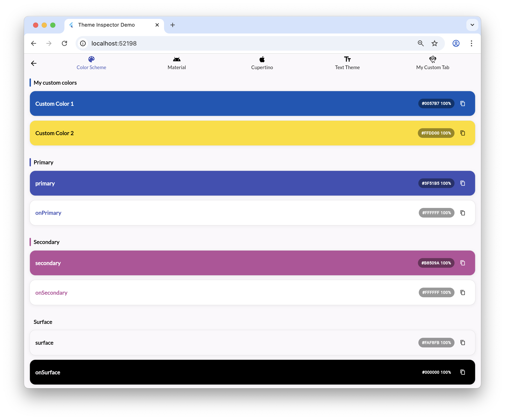505x420 pixels.
Task: Select the Apple icon for Cupertino tab
Action: pos(262,59)
